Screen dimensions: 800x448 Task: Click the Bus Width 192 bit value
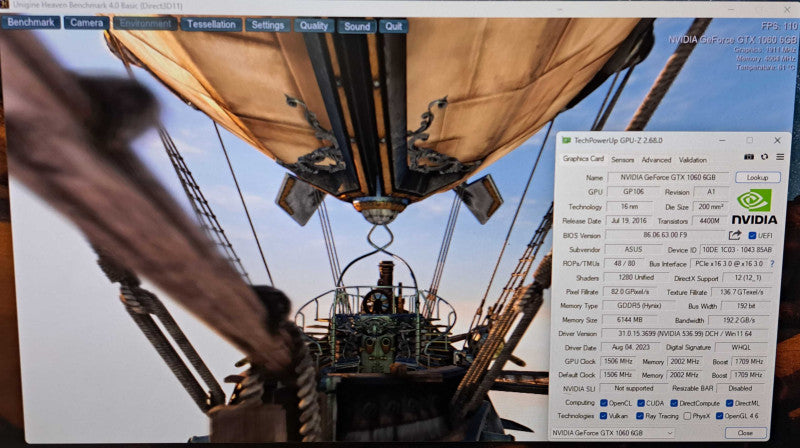(746, 306)
